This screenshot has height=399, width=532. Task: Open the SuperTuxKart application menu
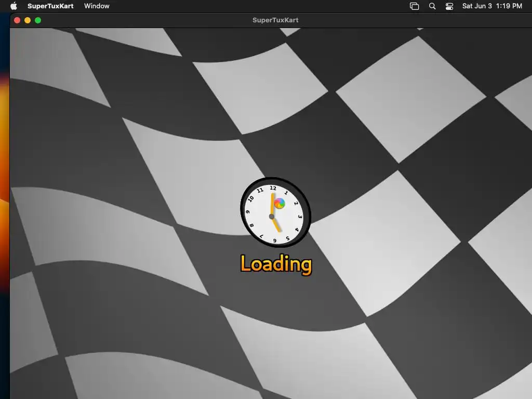click(50, 6)
